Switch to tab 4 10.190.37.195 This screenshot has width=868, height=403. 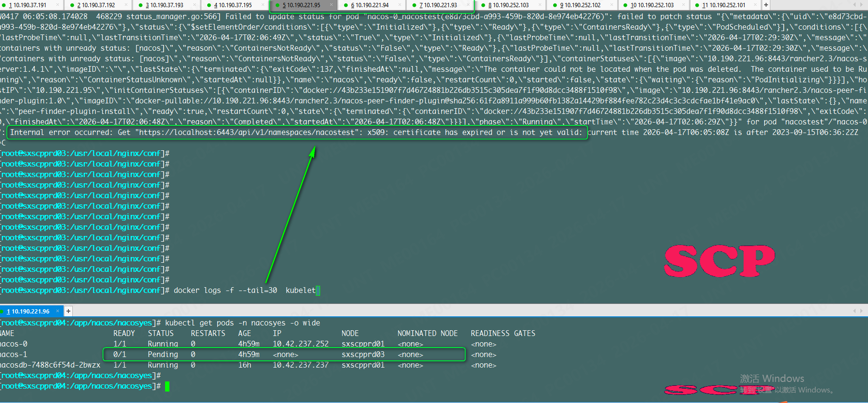click(x=235, y=5)
